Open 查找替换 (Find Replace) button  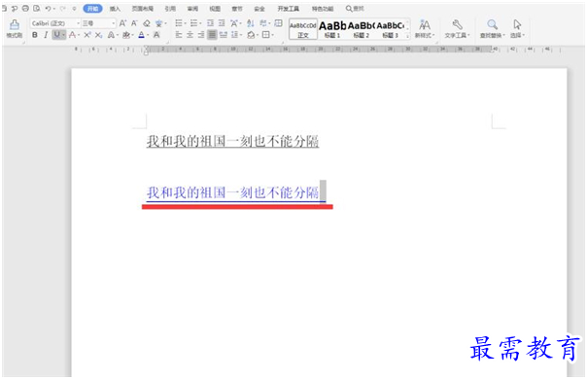click(493, 29)
